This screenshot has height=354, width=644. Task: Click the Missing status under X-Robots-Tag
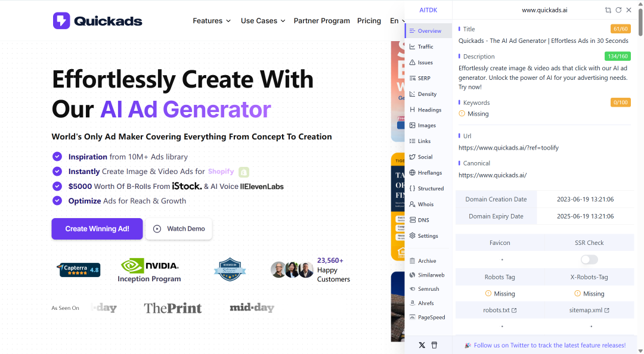click(589, 294)
